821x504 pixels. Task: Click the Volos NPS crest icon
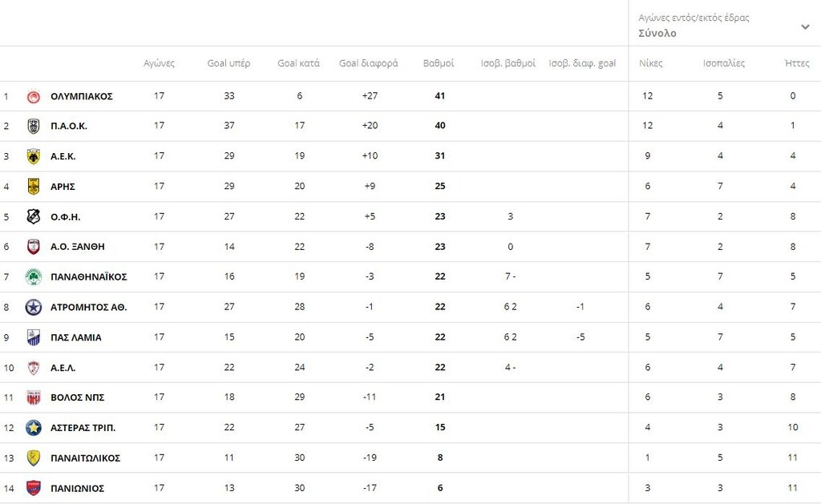pyautogui.click(x=34, y=397)
